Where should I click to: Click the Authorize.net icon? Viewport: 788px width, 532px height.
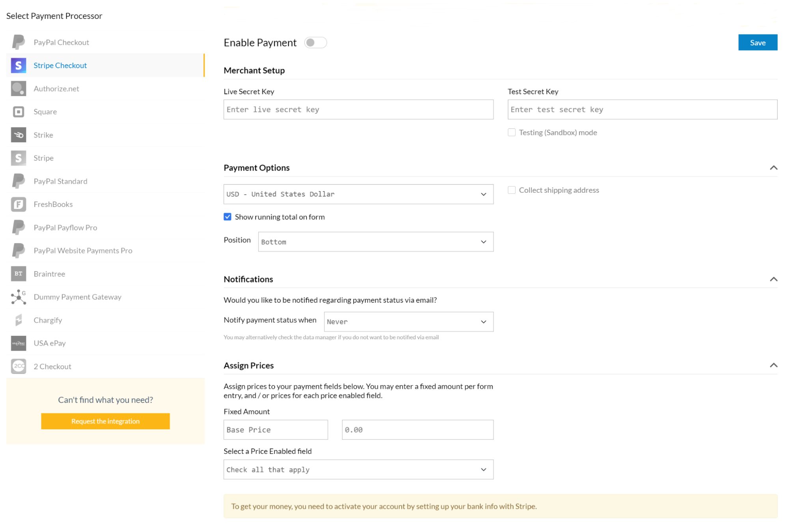[19, 88]
